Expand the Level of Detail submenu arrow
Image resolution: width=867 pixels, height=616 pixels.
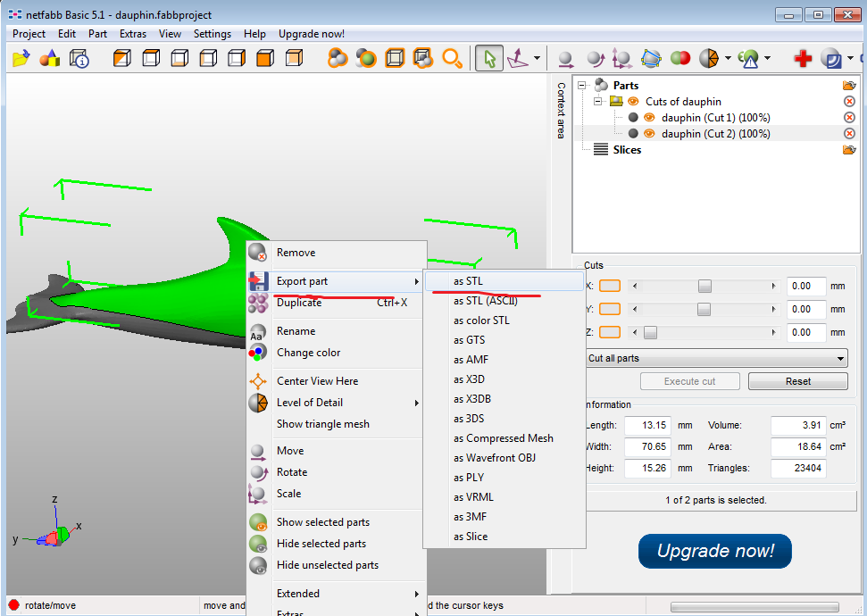point(417,403)
